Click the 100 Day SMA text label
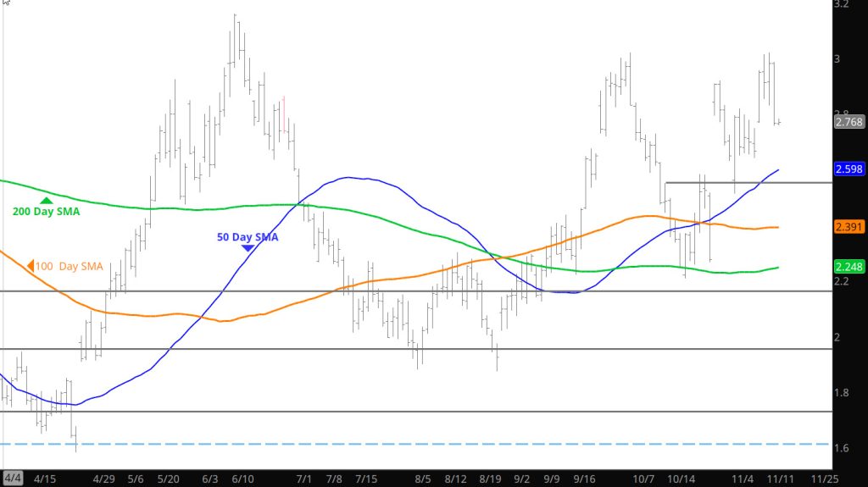868x487 pixels. pyautogui.click(x=70, y=267)
